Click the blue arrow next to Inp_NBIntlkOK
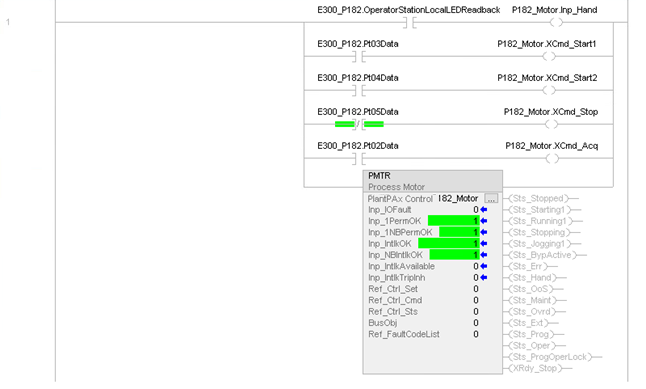646x389 pixels. coord(484,255)
